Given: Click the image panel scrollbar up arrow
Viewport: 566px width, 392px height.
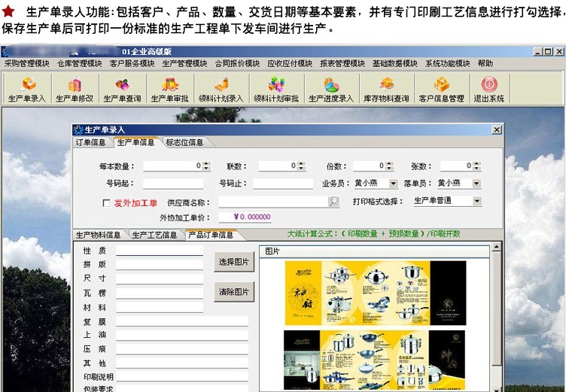Looking at the screenshot, I should [x=497, y=247].
